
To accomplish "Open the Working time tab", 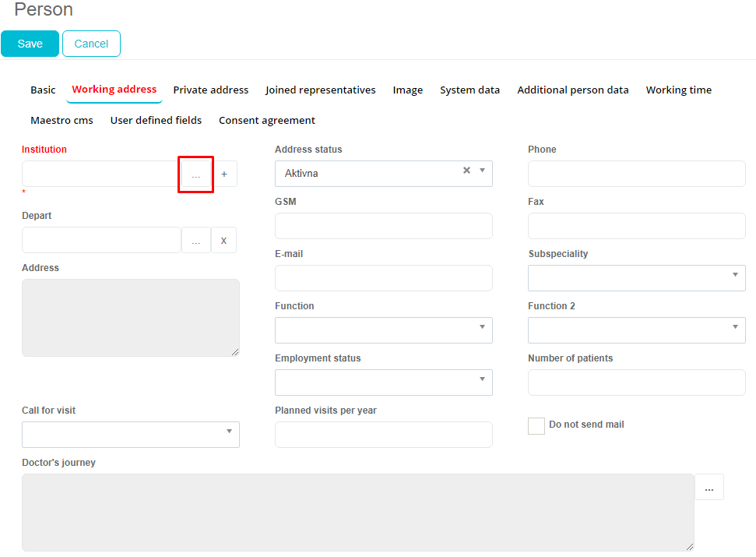I will point(678,90).
